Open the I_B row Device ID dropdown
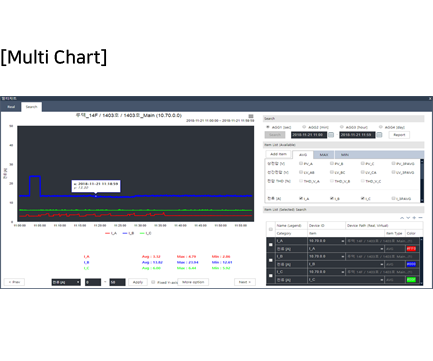This screenshot has height=361, width=433. [326, 256]
